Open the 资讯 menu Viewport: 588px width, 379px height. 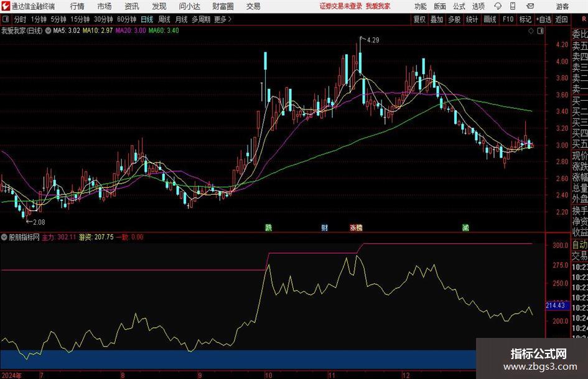(132, 6)
